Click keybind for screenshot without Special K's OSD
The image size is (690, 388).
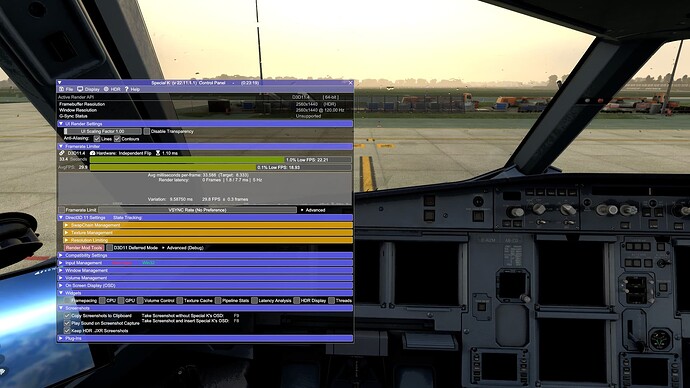pos(236,316)
